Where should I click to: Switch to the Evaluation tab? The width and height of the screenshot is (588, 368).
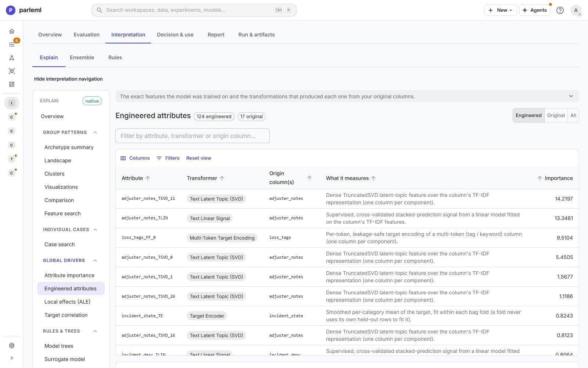86,35
